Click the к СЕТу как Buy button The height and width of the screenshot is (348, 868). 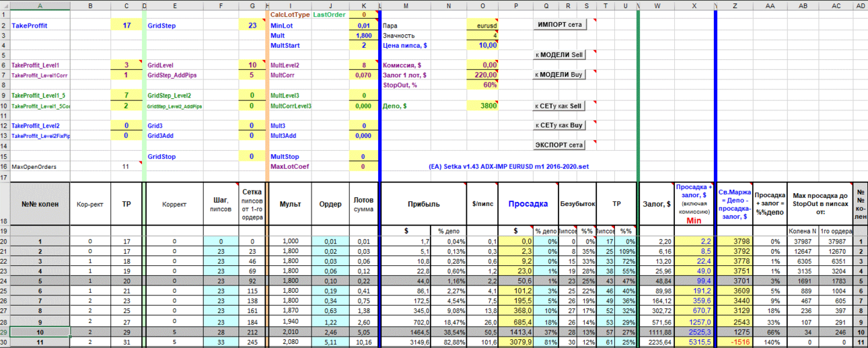(x=559, y=125)
